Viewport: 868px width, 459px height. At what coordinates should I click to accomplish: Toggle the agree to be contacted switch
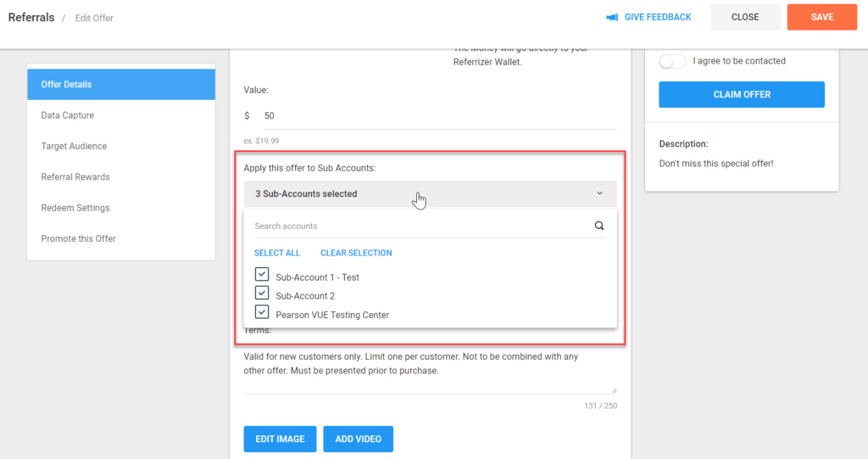tap(672, 61)
